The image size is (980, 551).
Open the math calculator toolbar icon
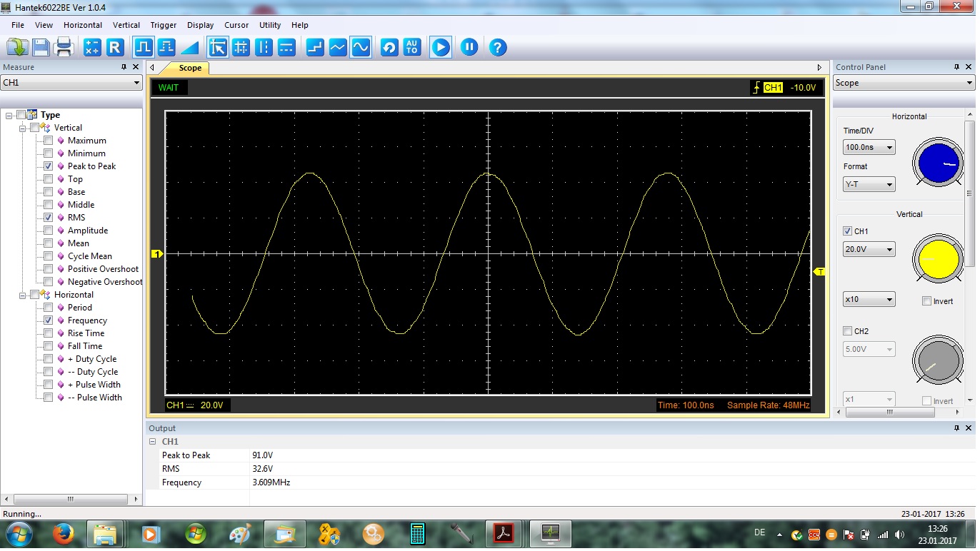pos(92,48)
